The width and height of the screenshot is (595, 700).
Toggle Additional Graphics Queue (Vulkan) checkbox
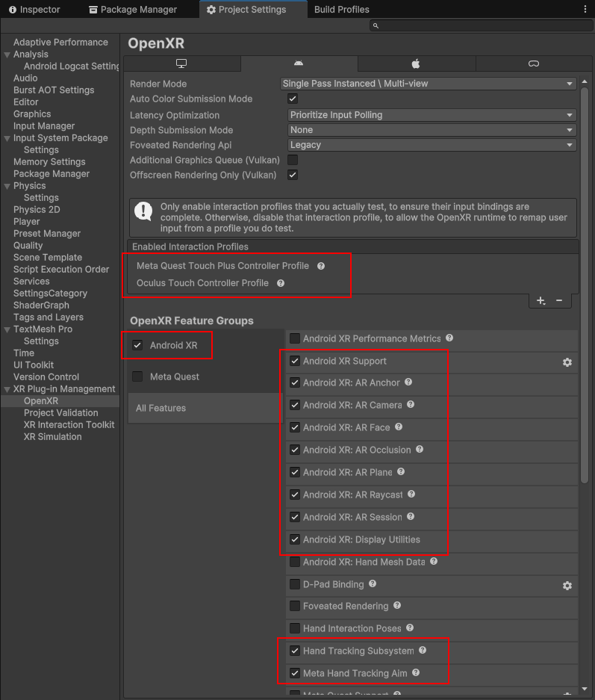point(293,160)
